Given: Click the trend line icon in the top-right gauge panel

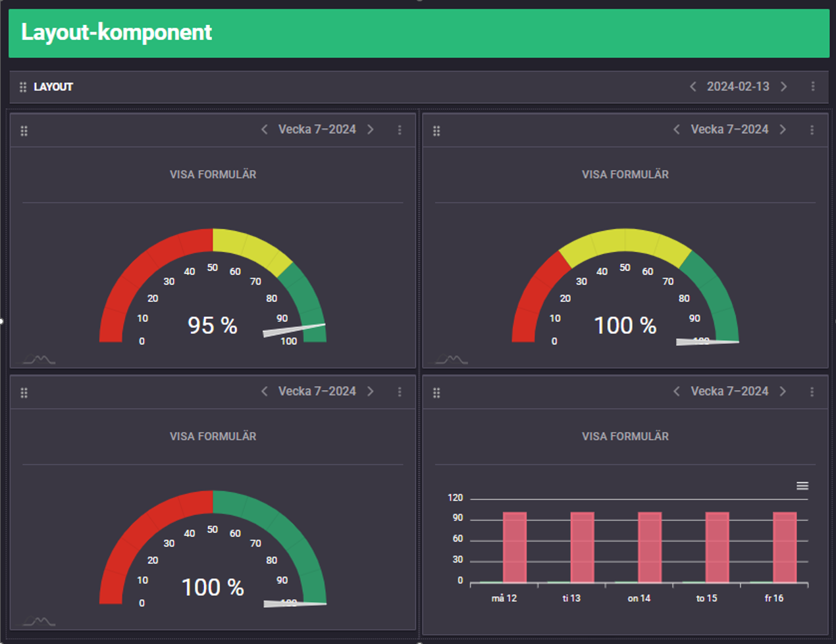Looking at the screenshot, I should point(452,359).
